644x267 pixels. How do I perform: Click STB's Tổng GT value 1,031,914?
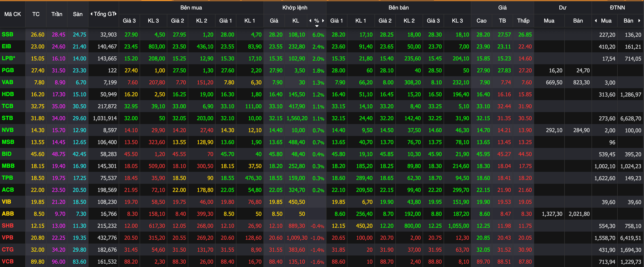(105, 118)
